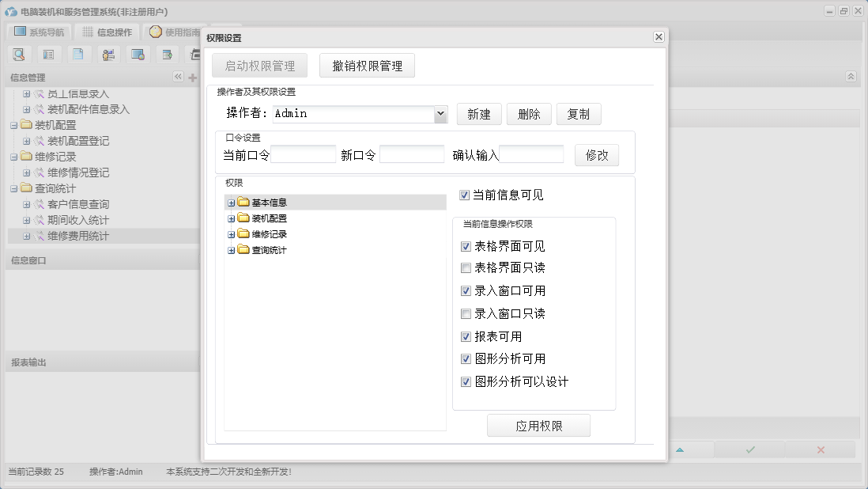Open the 使用指南 tab
Viewport: 868px width, 489px height.
tap(173, 32)
